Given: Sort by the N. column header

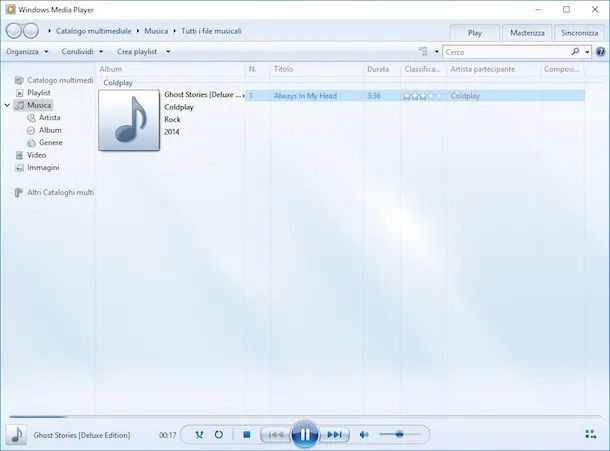Looking at the screenshot, I should click(x=257, y=69).
